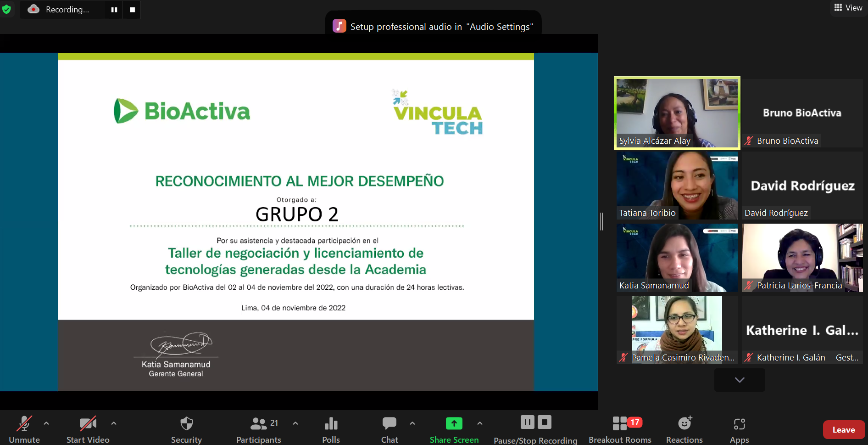The width and height of the screenshot is (868, 445).
Task: Click the 17 badge on Breakout Rooms
Action: pos(635,422)
